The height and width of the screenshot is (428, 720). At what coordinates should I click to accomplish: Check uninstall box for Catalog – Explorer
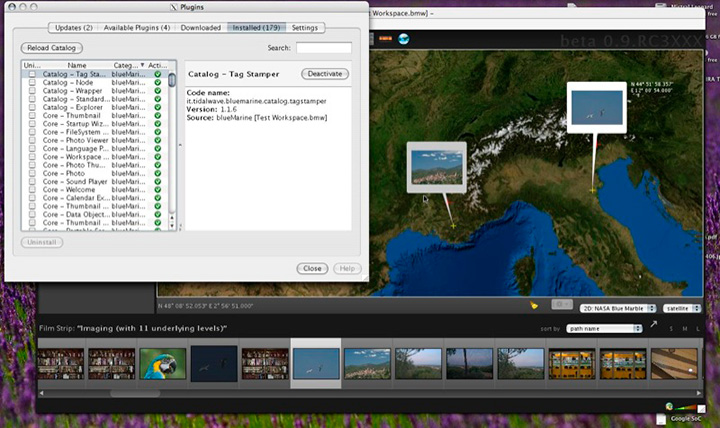(x=32, y=107)
